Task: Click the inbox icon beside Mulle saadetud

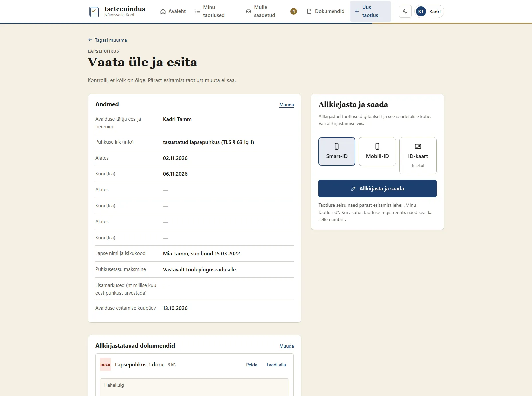Action: tap(248, 11)
